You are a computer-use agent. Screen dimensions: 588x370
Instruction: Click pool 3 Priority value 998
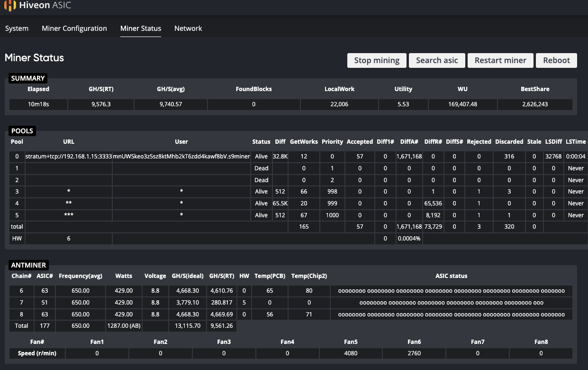tap(332, 192)
